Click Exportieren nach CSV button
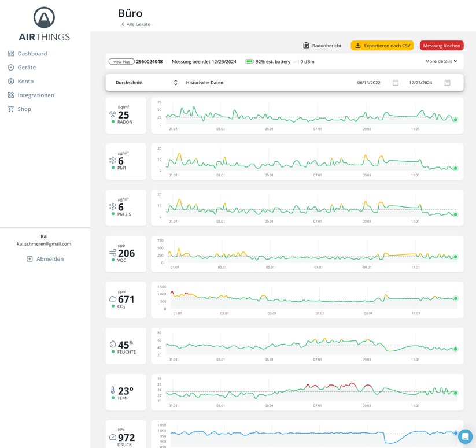The width and height of the screenshot is (476, 448). click(382, 46)
